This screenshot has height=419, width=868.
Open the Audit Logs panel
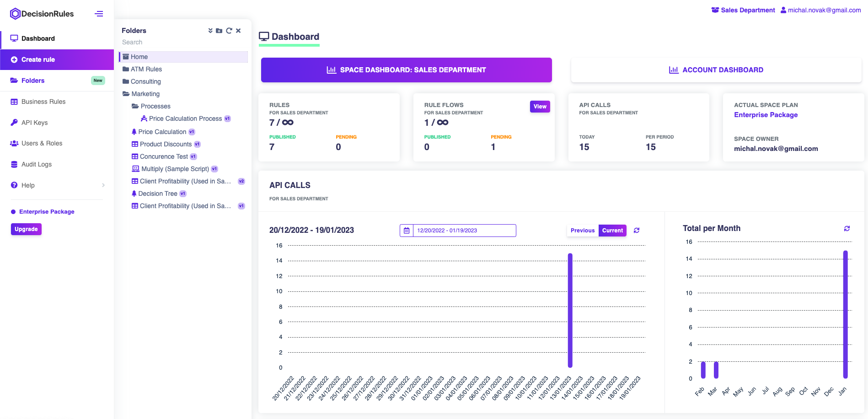click(37, 164)
